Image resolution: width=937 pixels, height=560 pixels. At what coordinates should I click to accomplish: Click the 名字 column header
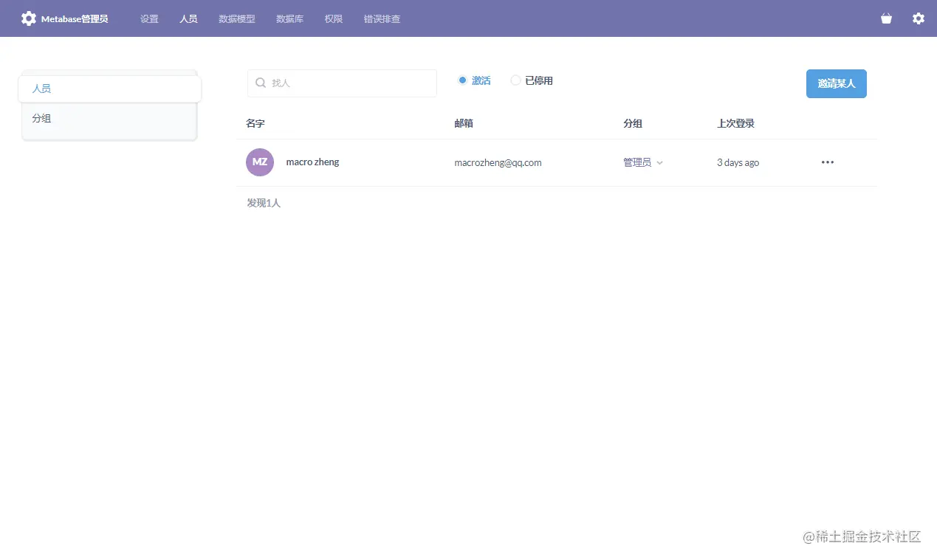click(255, 124)
